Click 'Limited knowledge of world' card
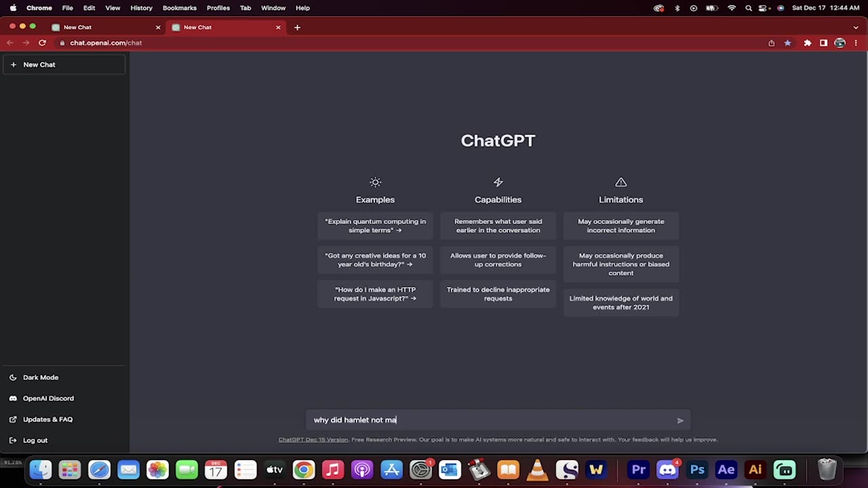Viewport: 868px width, 488px height. [620, 302]
